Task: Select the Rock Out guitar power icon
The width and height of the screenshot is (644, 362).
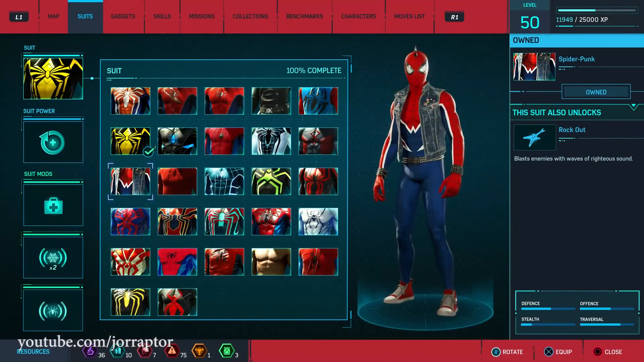Action: coord(535,137)
